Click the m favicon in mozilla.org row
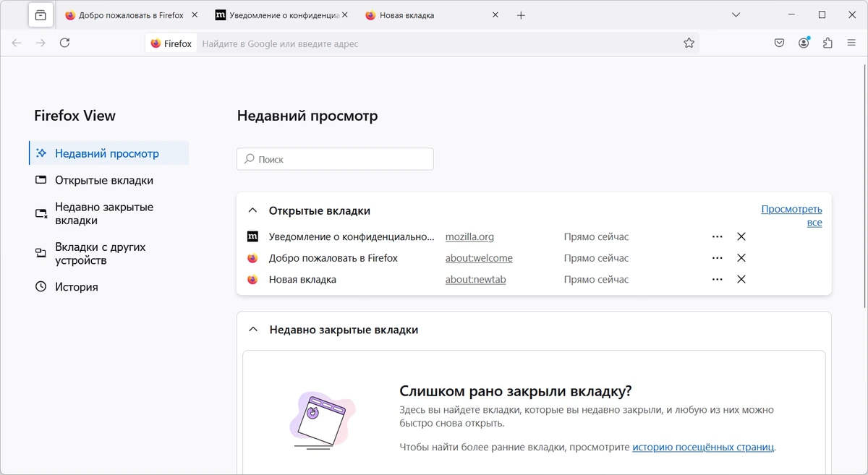The image size is (868, 475). pos(252,236)
